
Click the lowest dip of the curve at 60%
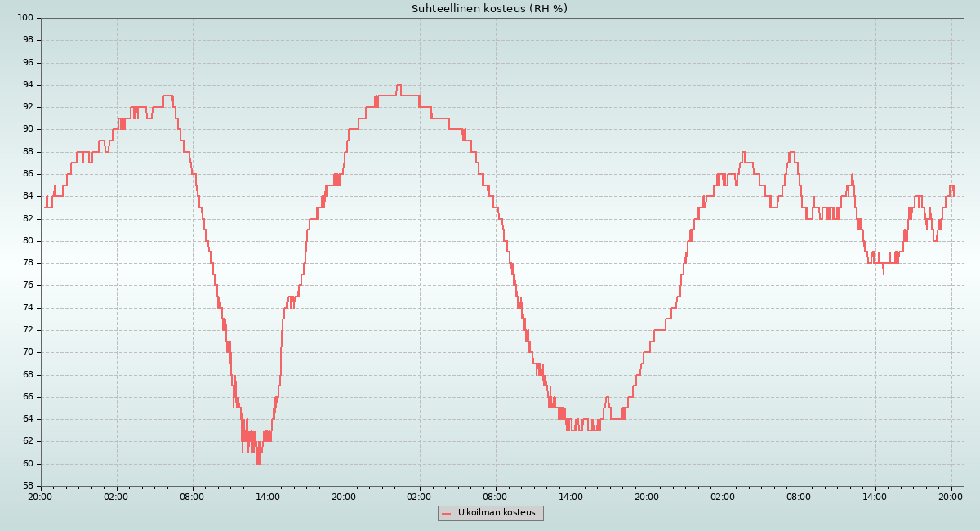click(x=258, y=462)
